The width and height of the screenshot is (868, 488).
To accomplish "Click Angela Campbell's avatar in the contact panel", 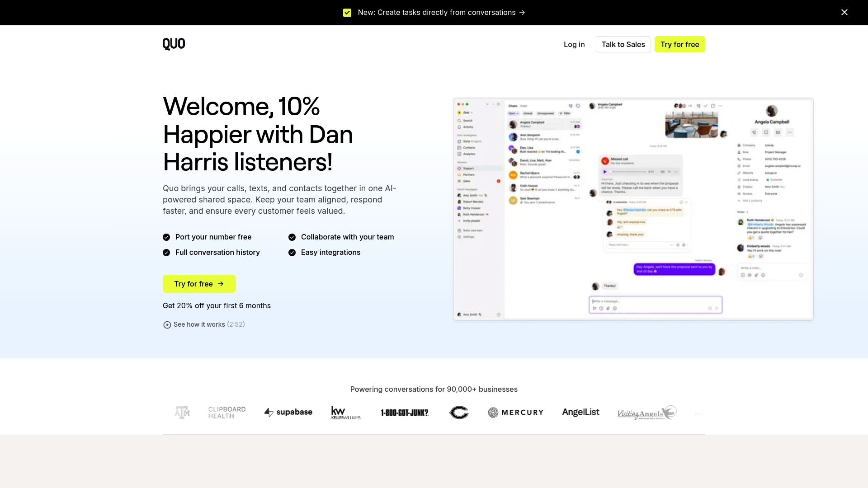I will click(772, 111).
